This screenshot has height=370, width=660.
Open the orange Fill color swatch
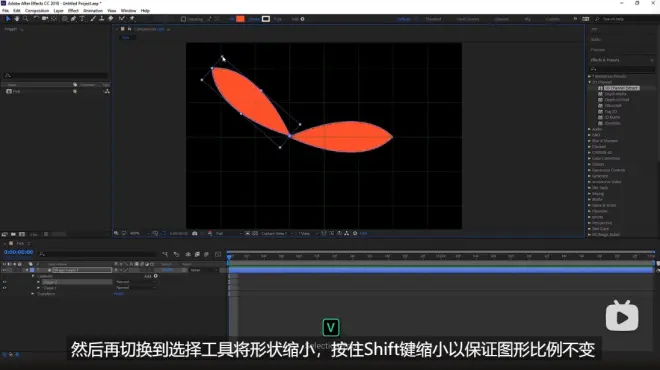click(240, 19)
